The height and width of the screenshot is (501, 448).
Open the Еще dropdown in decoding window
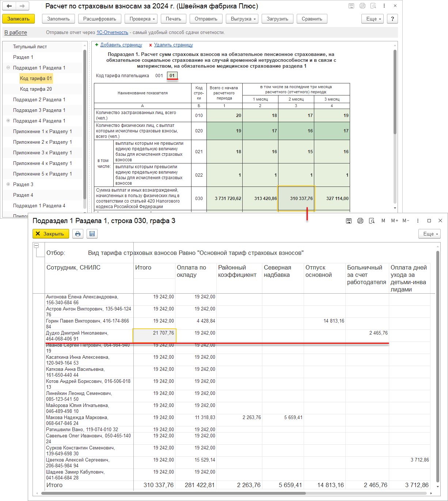pos(429,234)
